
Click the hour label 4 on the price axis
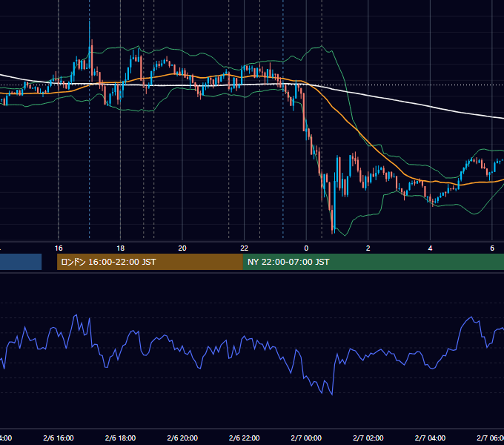coord(430,248)
